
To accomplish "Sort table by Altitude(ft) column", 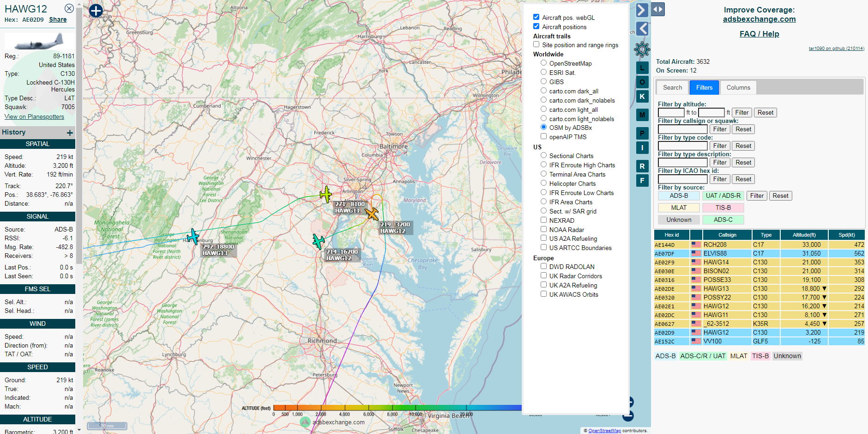I will [x=804, y=235].
